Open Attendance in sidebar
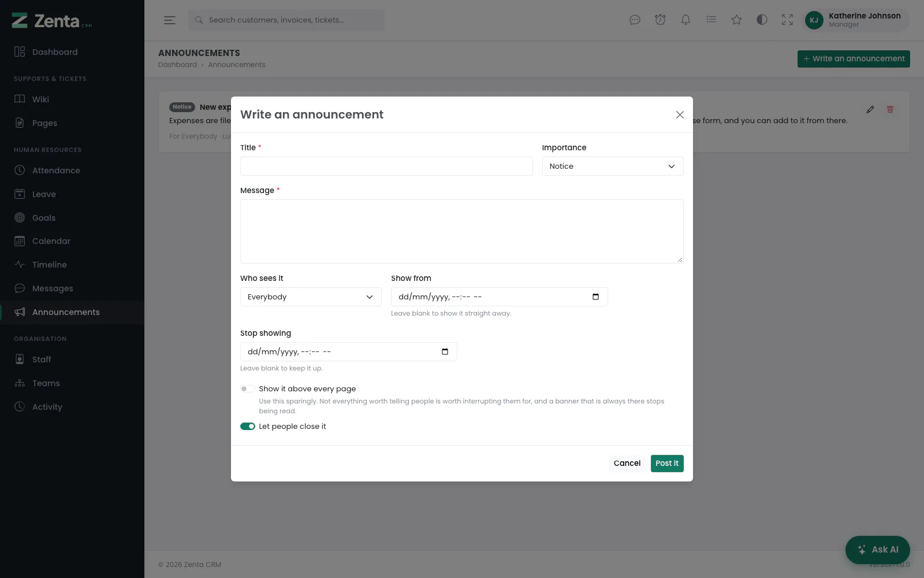Screen dimensions: 924x578 pyautogui.click(x=72, y=171)
